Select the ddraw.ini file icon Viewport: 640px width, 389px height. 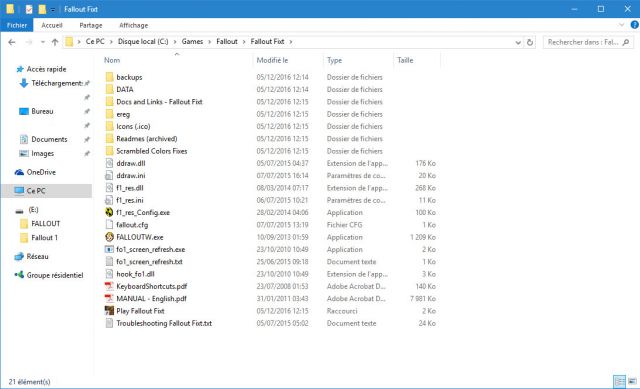pyautogui.click(x=109, y=176)
